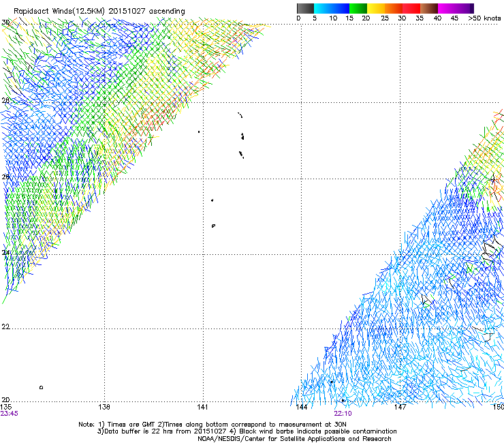Click the 30 latitude label
Screen dimensions: 504x443
pyautogui.click(x=5, y=22)
